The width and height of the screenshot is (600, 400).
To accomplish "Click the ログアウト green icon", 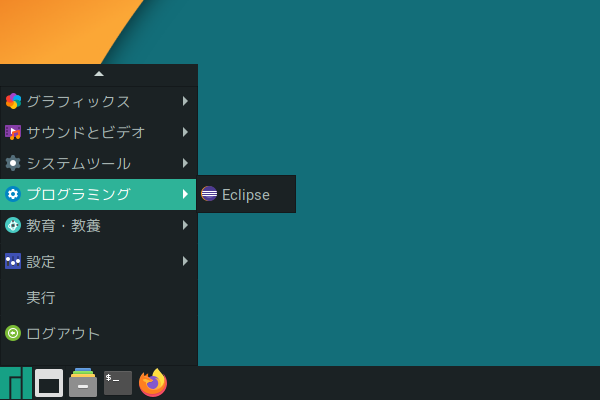I will pyautogui.click(x=13, y=333).
